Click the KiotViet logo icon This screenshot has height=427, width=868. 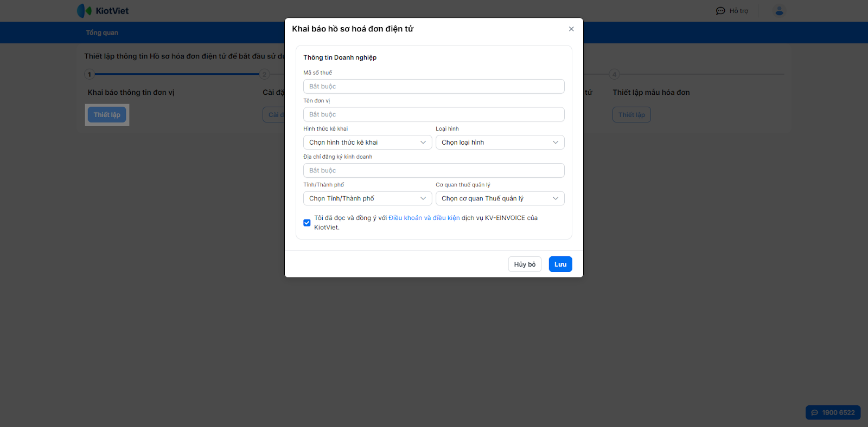pyautogui.click(x=84, y=11)
